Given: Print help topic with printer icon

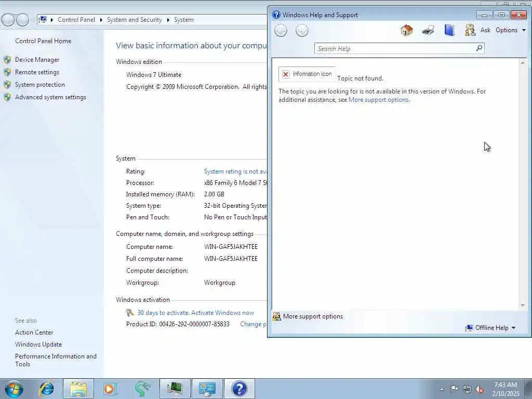Looking at the screenshot, I should click(x=428, y=30).
